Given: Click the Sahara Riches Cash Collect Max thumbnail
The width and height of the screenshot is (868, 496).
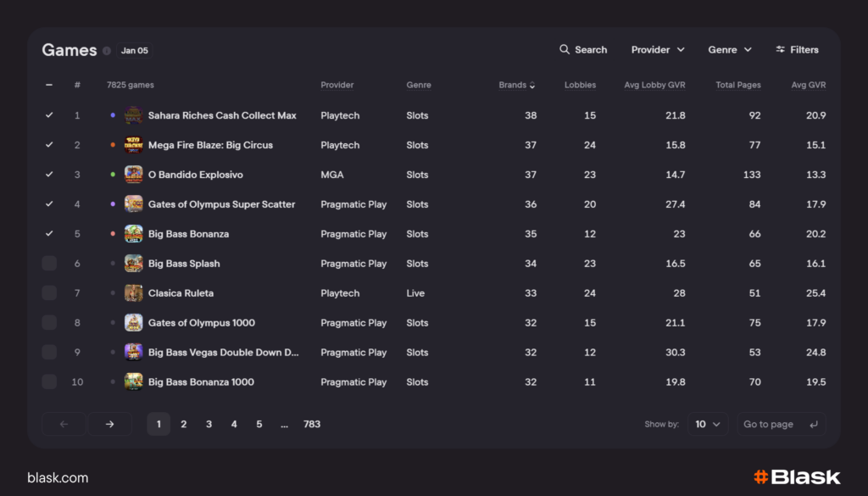Looking at the screenshot, I should click(x=133, y=115).
